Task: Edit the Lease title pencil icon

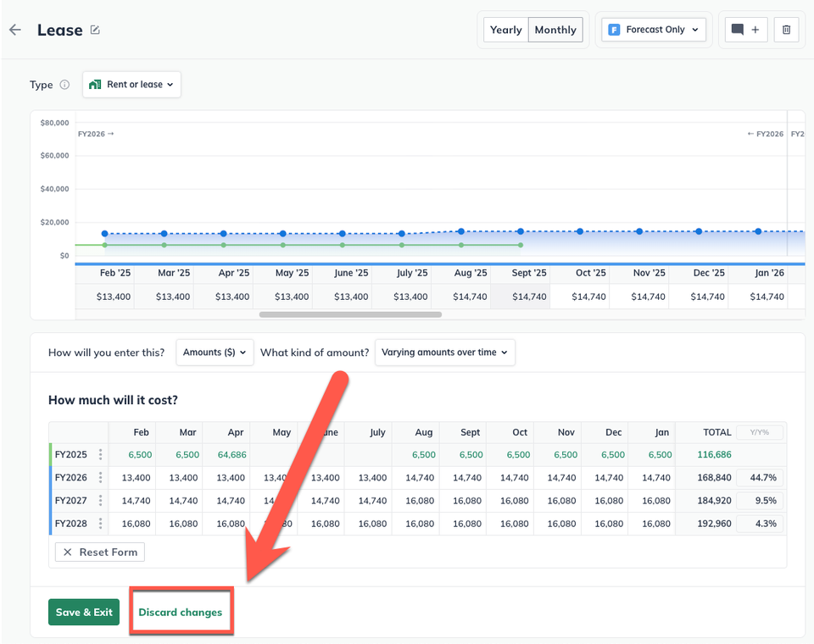Action: [95, 30]
